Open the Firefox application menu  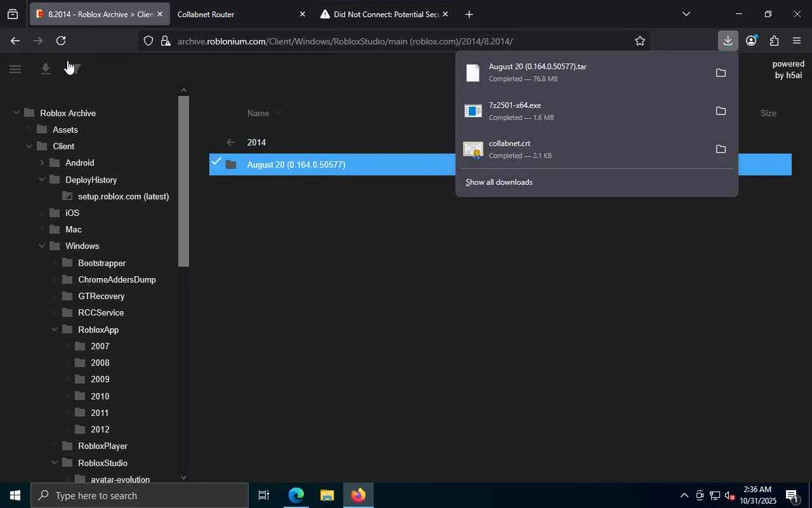click(x=797, y=41)
